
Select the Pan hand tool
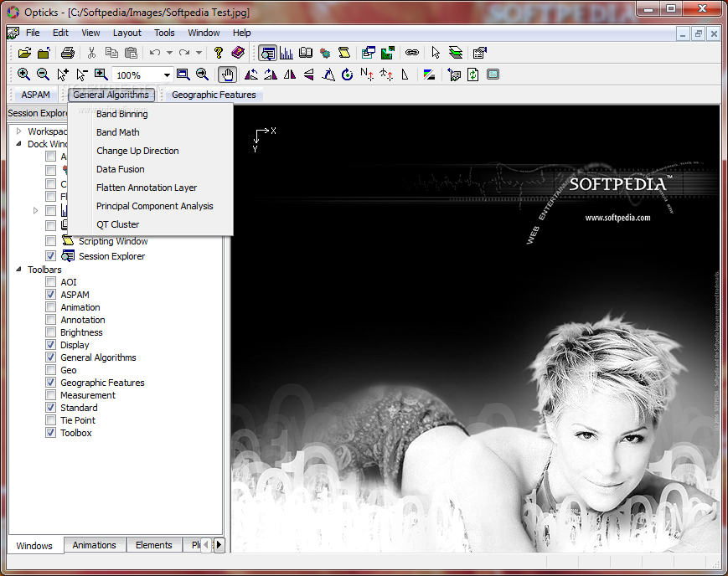(x=228, y=75)
